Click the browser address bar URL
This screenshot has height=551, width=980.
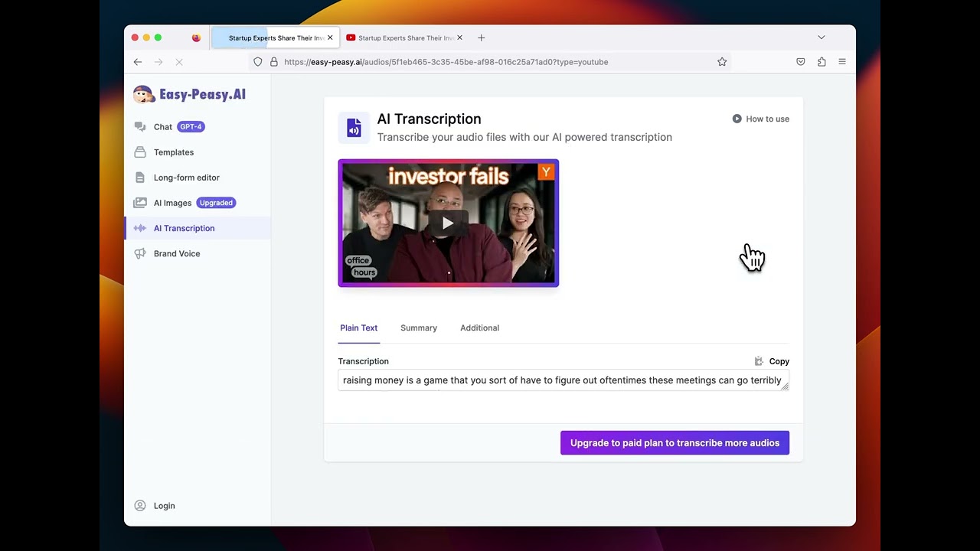(x=446, y=62)
